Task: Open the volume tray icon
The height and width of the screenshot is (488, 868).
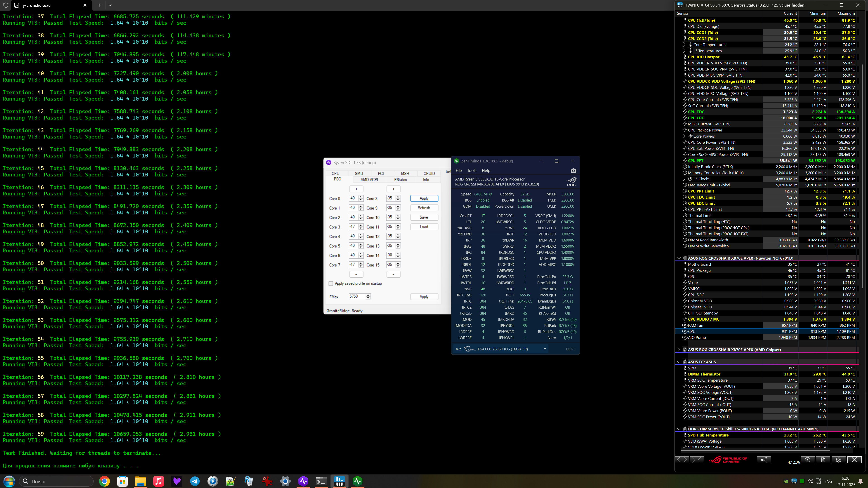Action: [810, 481]
